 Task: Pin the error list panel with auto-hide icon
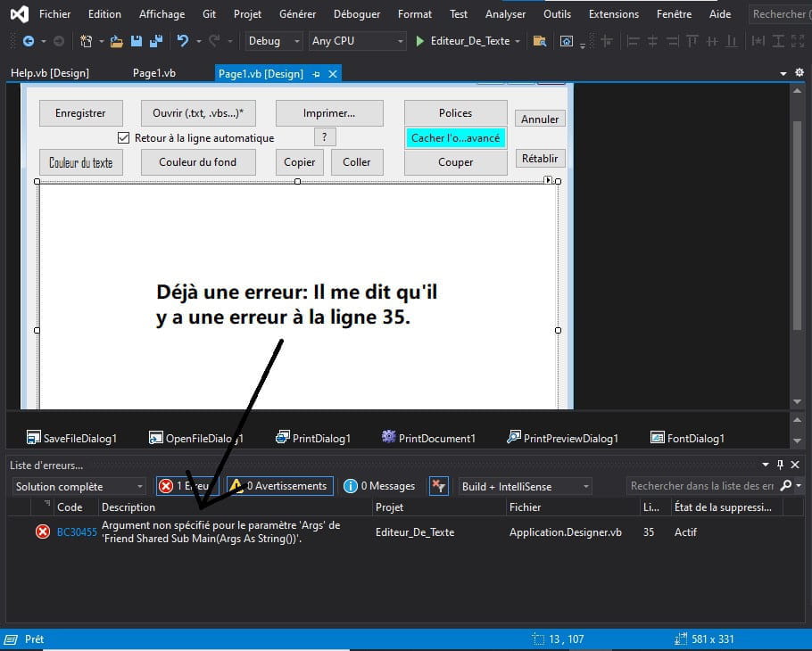pos(780,465)
